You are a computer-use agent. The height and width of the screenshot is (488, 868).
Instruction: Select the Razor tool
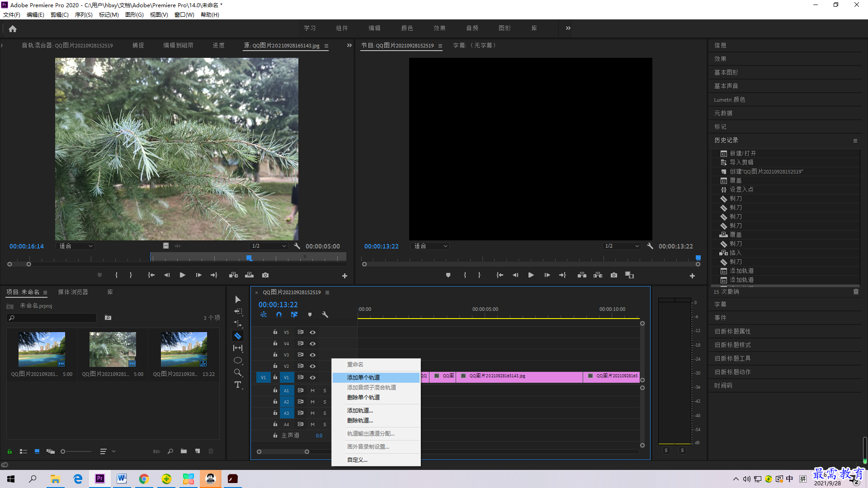click(x=238, y=336)
